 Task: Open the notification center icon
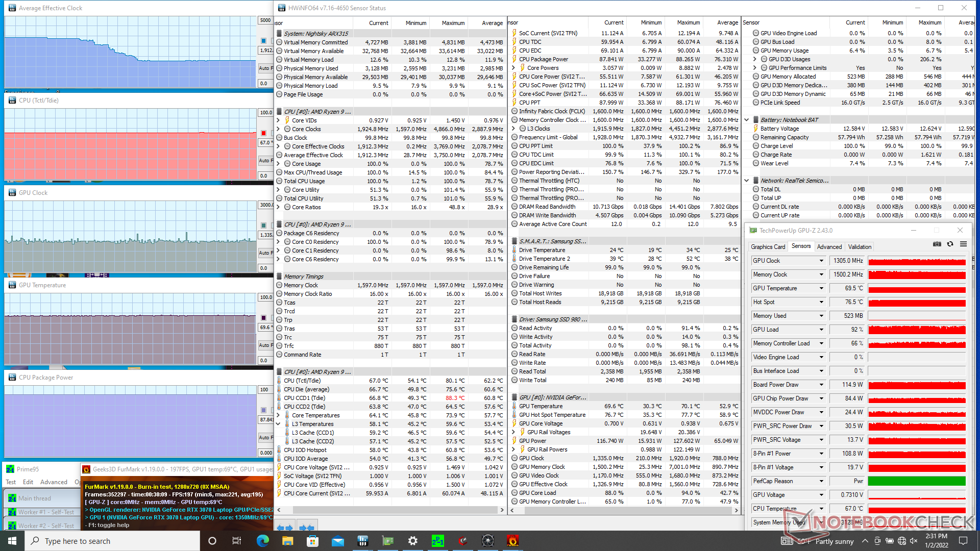tap(963, 541)
